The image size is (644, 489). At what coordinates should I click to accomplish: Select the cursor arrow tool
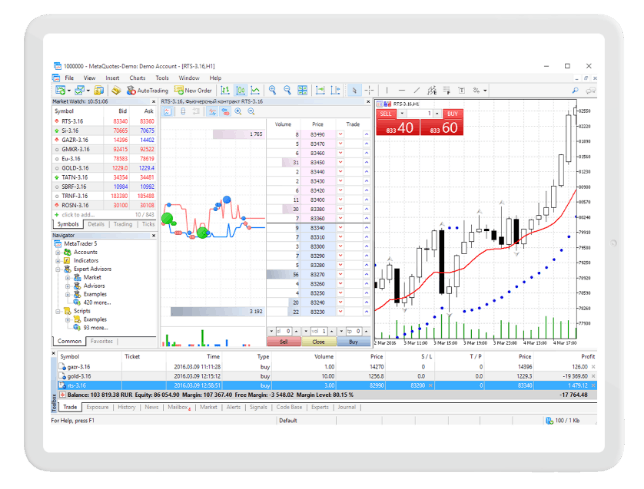(x=354, y=90)
